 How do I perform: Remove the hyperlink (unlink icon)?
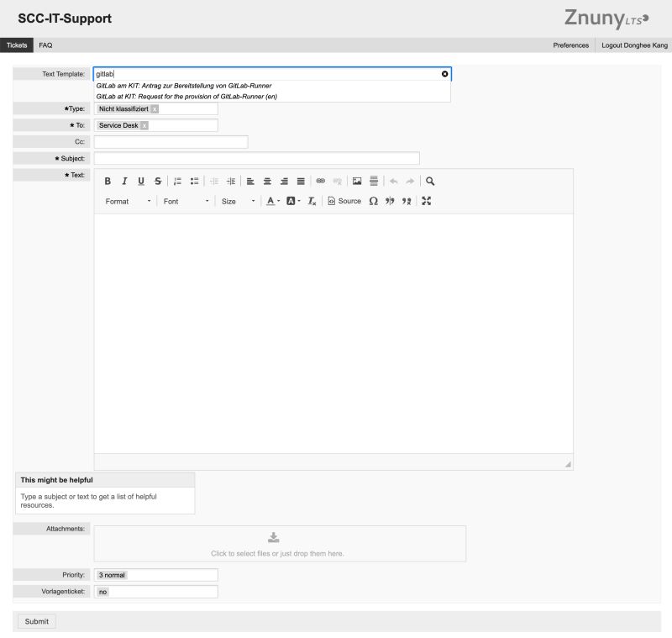click(338, 181)
